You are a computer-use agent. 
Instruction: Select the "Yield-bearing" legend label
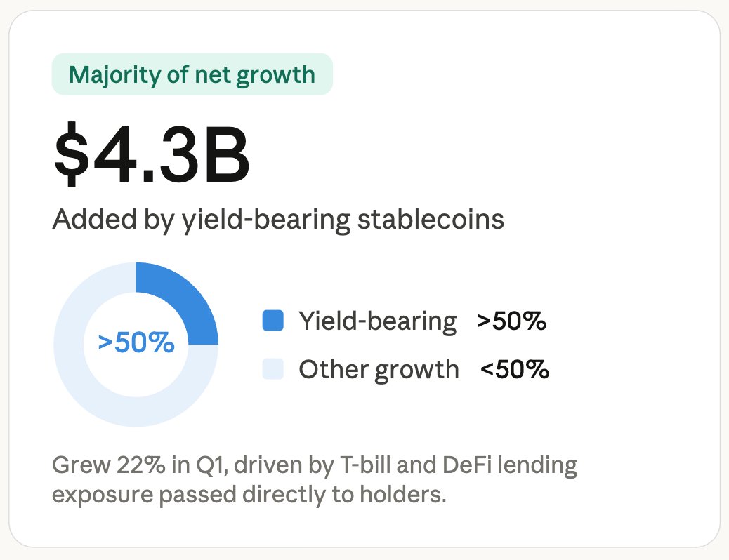[x=377, y=321]
